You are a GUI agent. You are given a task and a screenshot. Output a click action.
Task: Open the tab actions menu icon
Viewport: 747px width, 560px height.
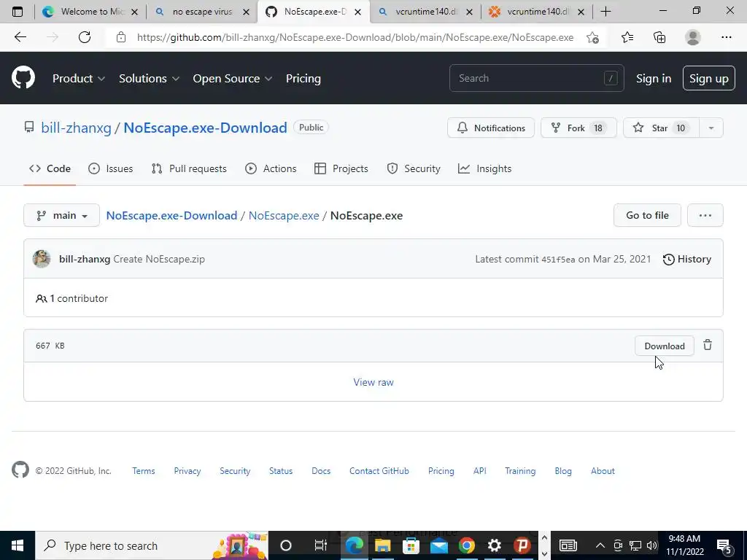click(x=18, y=12)
